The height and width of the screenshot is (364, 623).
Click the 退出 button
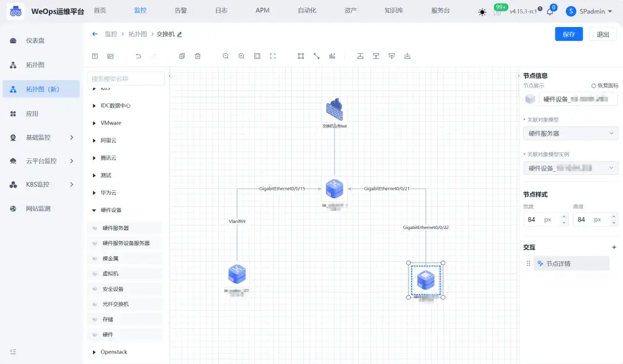(603, 34)
